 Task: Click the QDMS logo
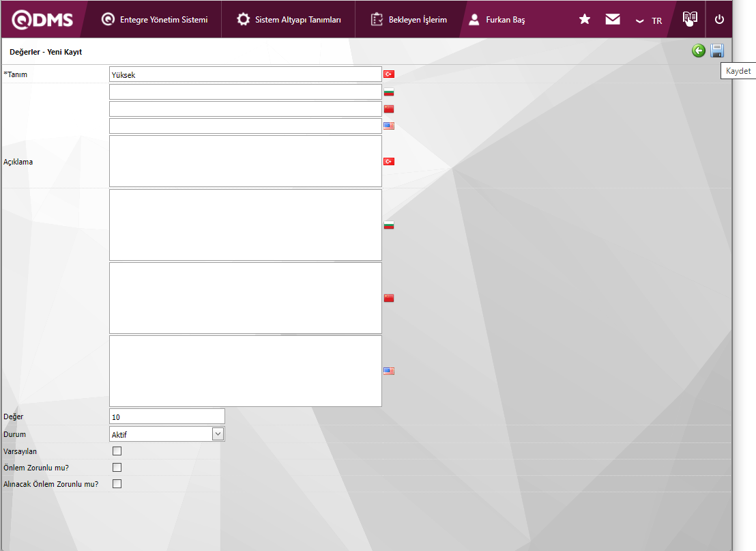(42, 19)
